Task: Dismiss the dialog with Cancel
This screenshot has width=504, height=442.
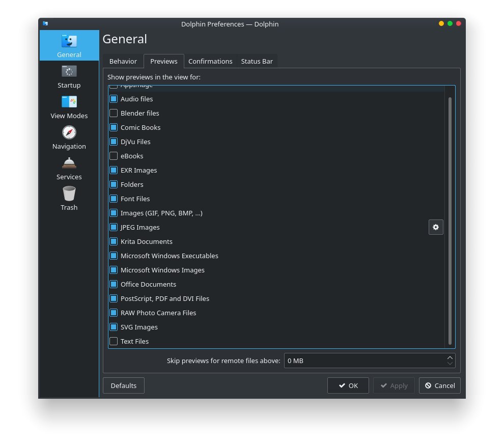Action: [439, 385]
